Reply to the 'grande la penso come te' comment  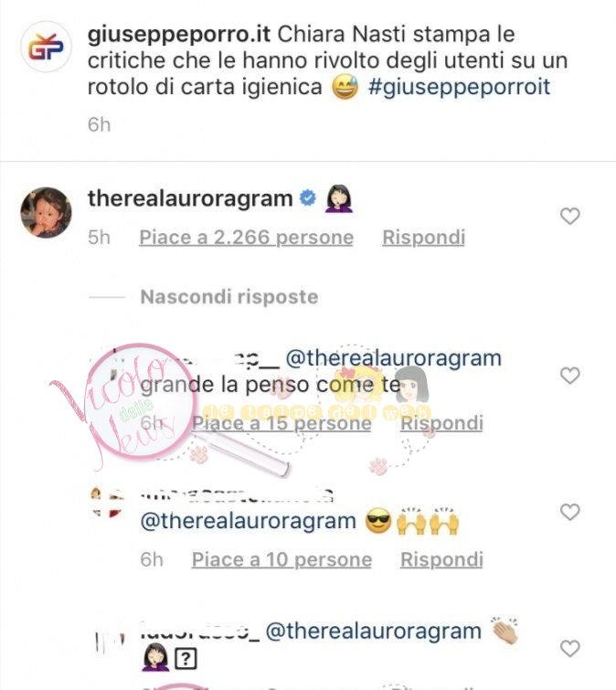click(441, 423)
